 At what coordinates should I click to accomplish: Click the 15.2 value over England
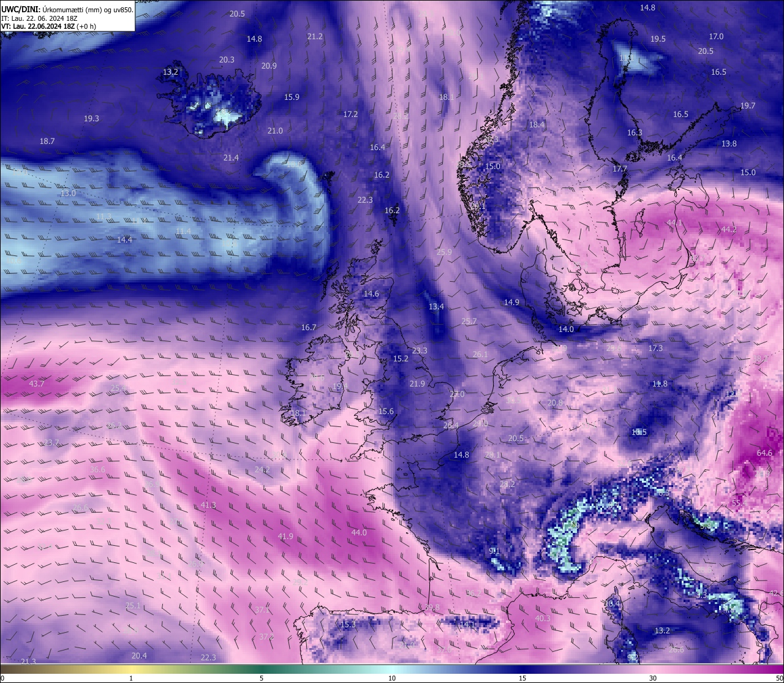point(401,359)
